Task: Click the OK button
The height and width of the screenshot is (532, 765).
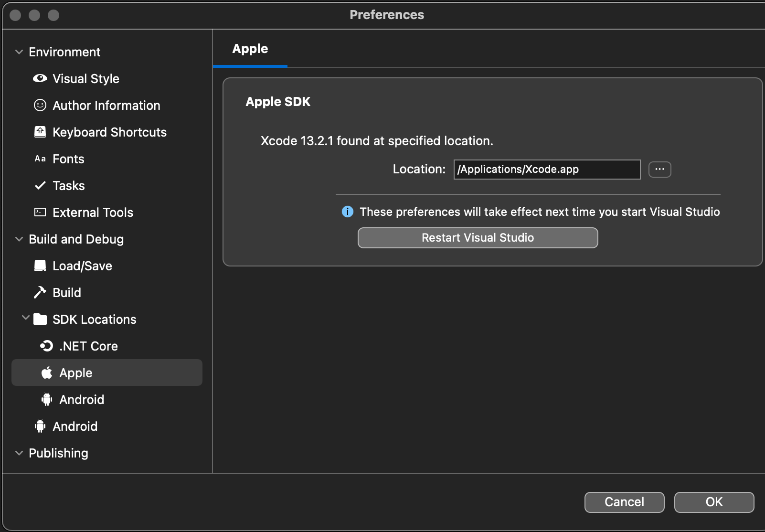Action: click(714, 502)
